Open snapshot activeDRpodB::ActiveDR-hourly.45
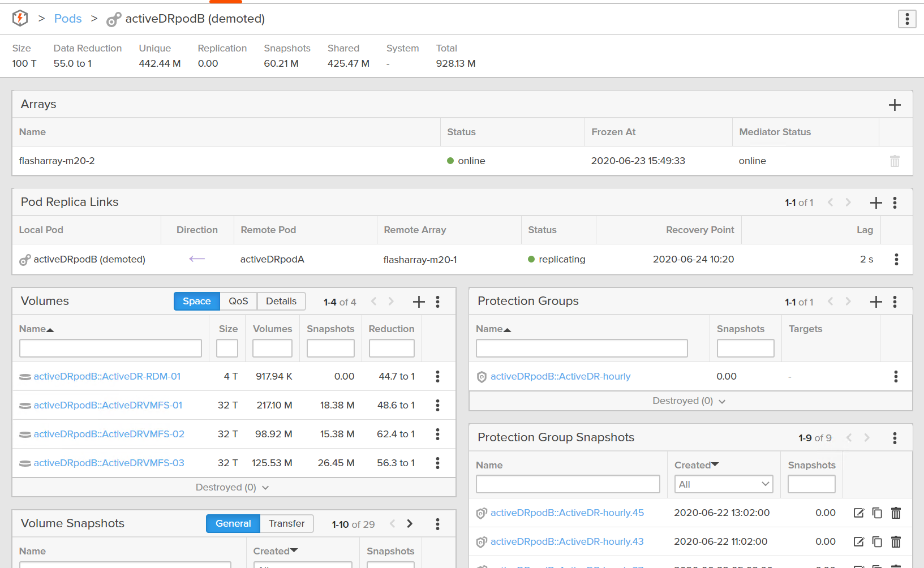Viewport: 924px width, 568px height. tap(567, 513)
